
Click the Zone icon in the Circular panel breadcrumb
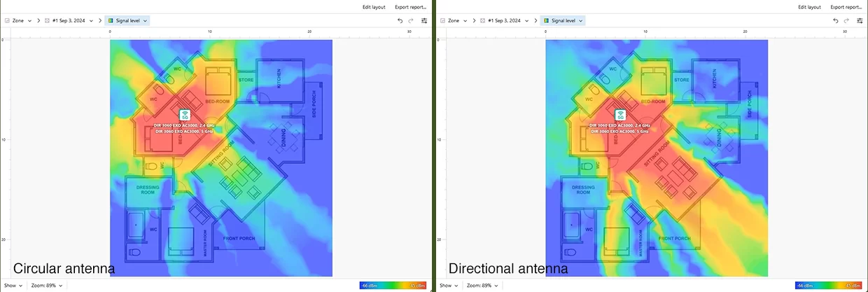click(8, 21)
